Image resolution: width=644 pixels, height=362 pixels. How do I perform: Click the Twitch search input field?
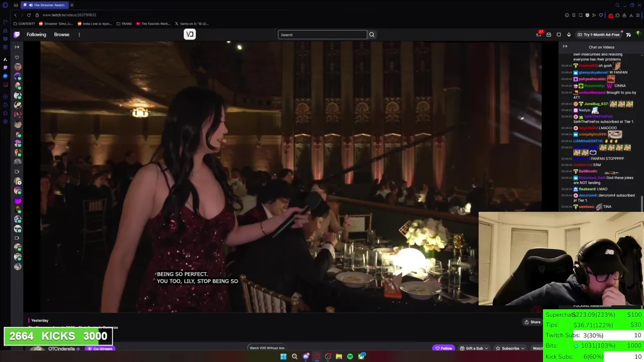pos(322,35)
